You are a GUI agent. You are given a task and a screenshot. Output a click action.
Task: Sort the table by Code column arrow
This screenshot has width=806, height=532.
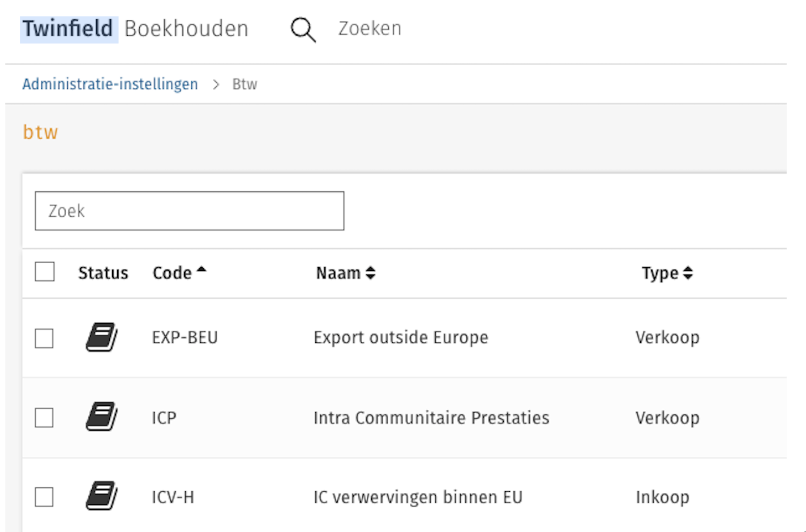(x=201, y=271)
